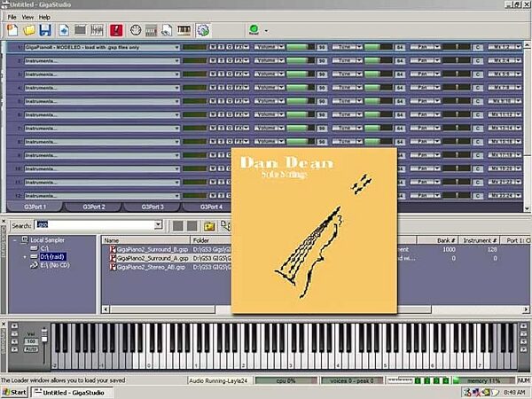
Task: Click the Auto button on keyboard panel
Action: tap(31, 349)
